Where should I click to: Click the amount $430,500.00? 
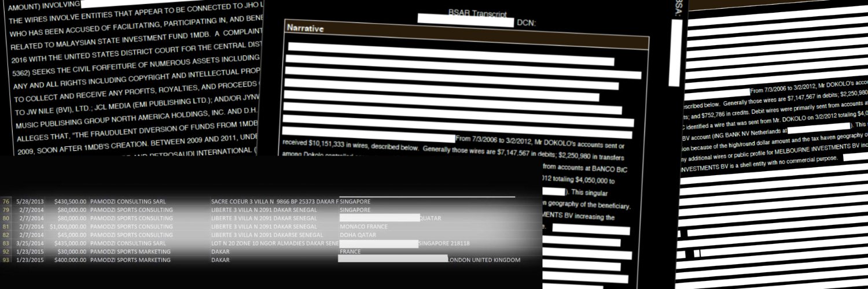70,201
